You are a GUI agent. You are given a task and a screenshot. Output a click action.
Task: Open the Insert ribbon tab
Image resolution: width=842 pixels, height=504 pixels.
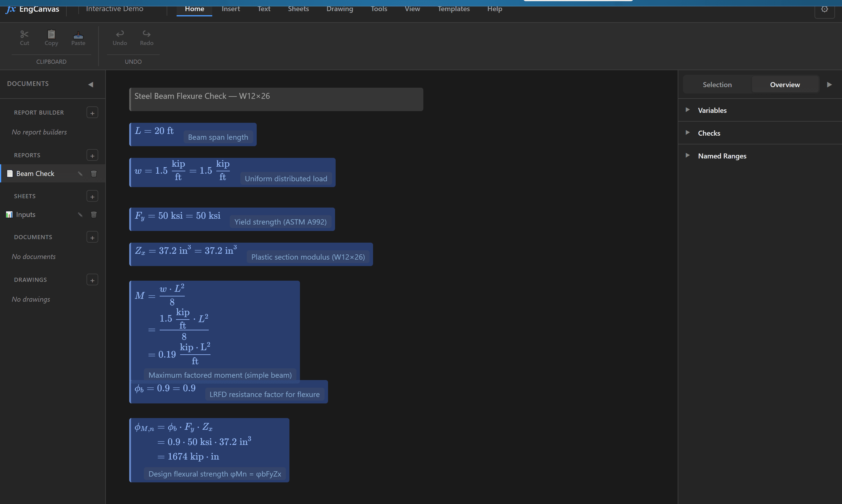[231, 9]
